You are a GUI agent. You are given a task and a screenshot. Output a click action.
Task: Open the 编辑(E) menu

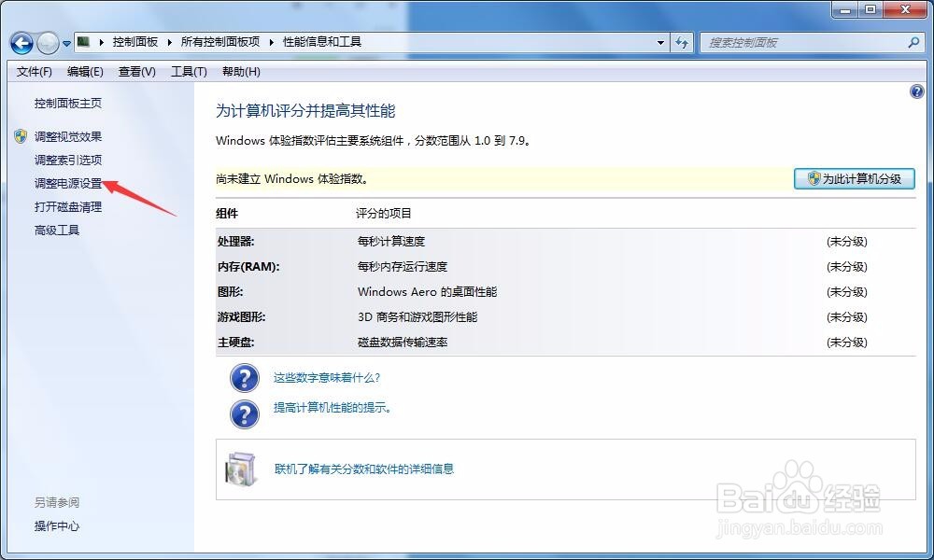(x=85, y=72)
